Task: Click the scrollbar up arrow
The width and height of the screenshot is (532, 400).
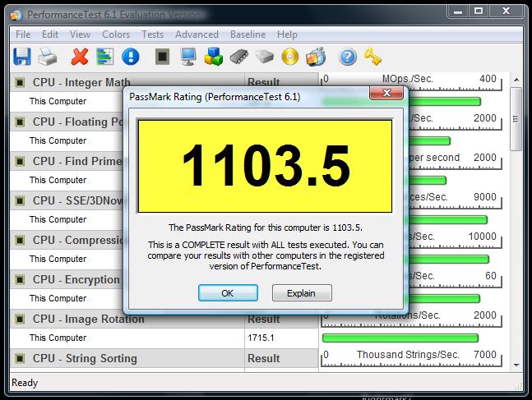Action: click(x=516, y=80)
